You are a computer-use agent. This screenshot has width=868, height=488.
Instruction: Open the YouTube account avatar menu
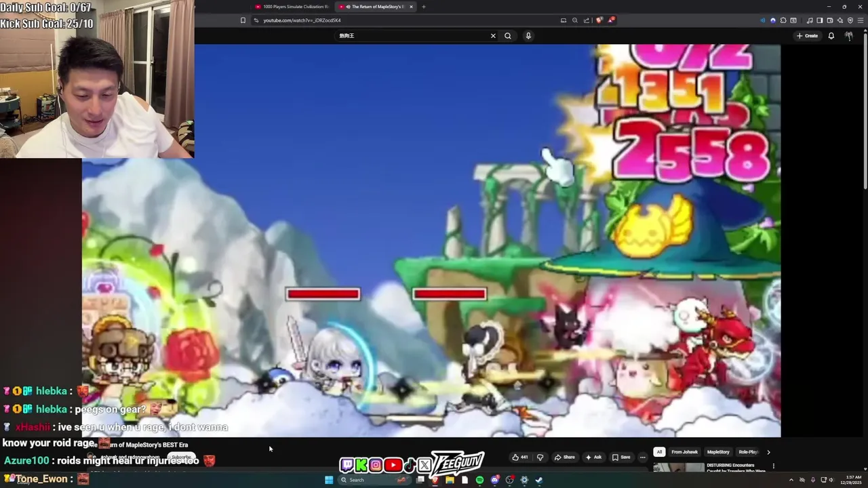pyautogui.click(x=849, y=36)
